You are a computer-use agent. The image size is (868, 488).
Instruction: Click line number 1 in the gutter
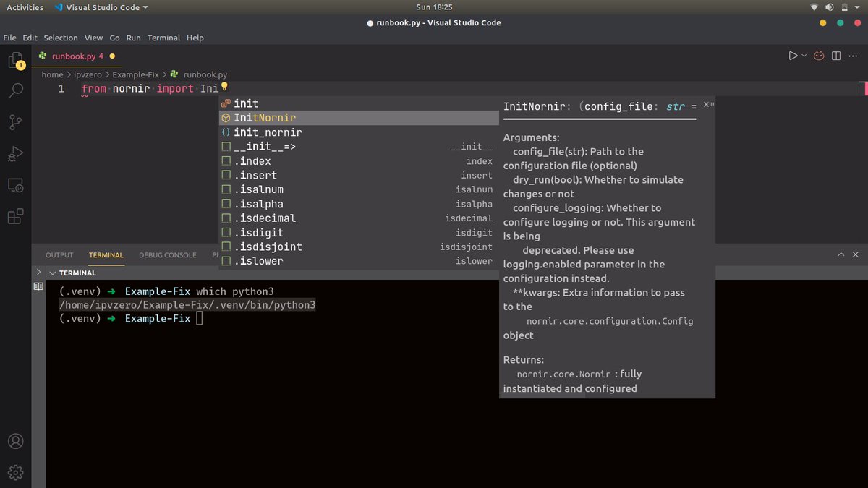point(61,88)
